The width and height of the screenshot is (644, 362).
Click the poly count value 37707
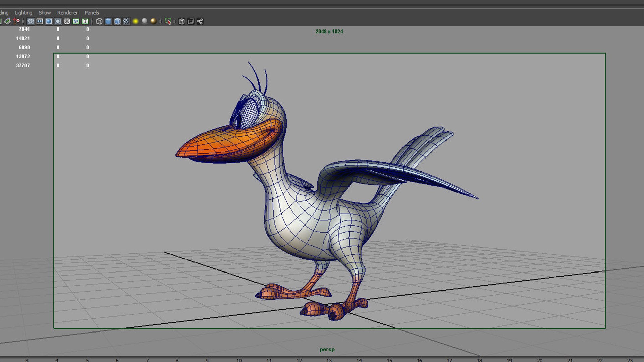[23, 65]
